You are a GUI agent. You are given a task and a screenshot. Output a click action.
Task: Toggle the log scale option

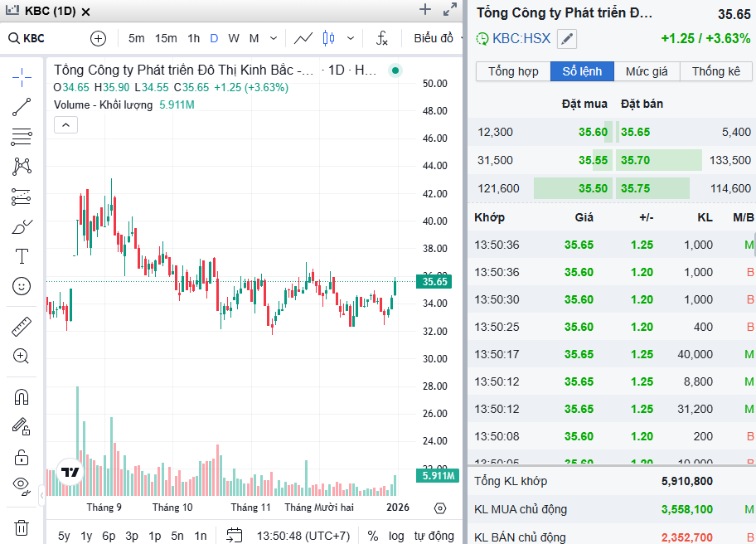pos(397,536)
